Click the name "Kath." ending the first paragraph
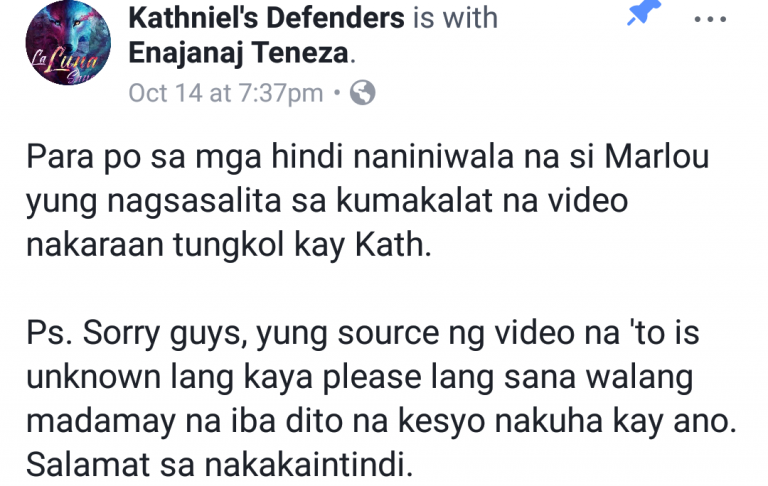The image size is (768, 486). coord(393,244)
